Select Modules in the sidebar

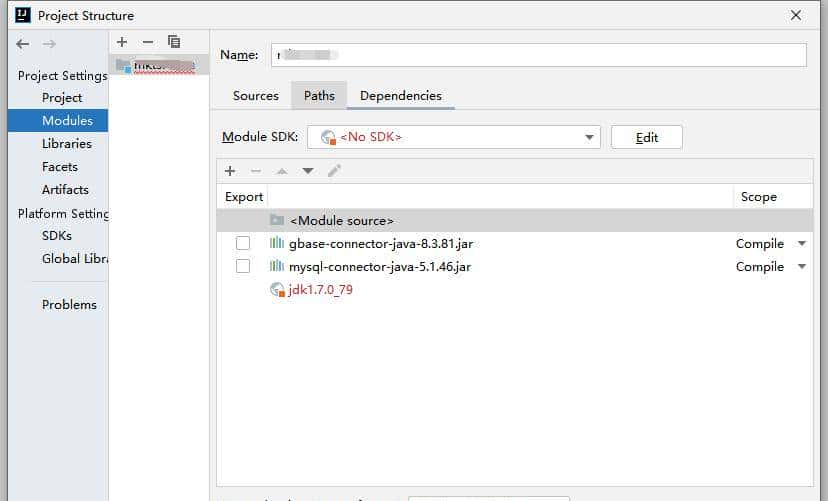(x=58, y=120)
